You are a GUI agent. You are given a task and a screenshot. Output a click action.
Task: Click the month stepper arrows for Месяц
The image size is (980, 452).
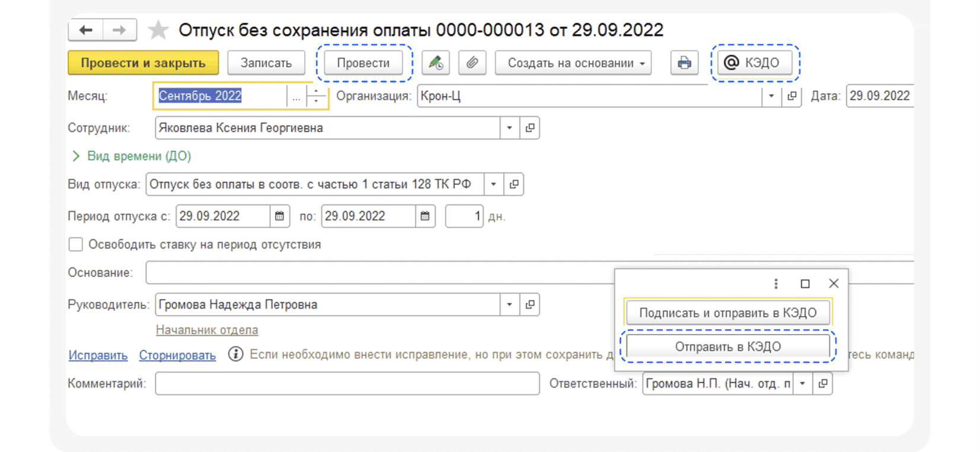[x=317, y=96]
